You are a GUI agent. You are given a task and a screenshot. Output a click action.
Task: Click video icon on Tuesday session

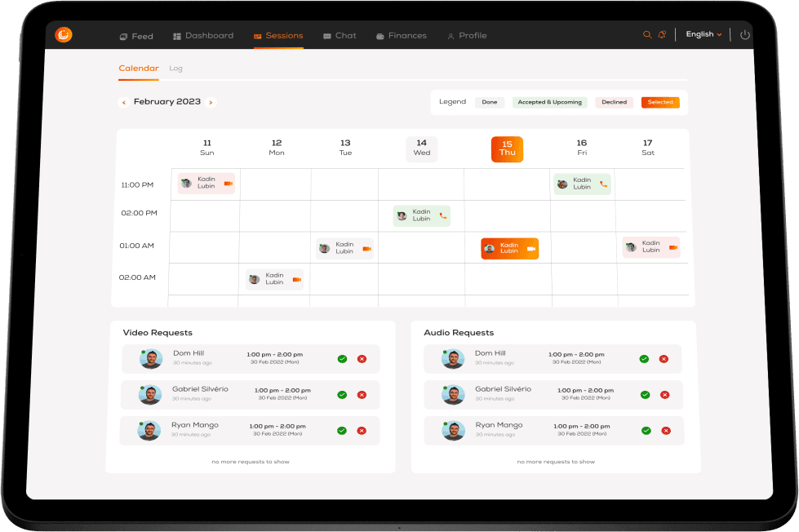pos(367,249)
